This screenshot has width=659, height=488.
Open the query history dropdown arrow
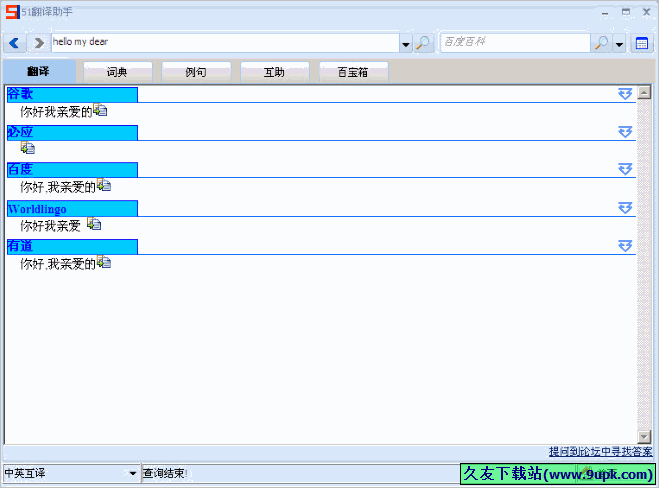point(406,44)
